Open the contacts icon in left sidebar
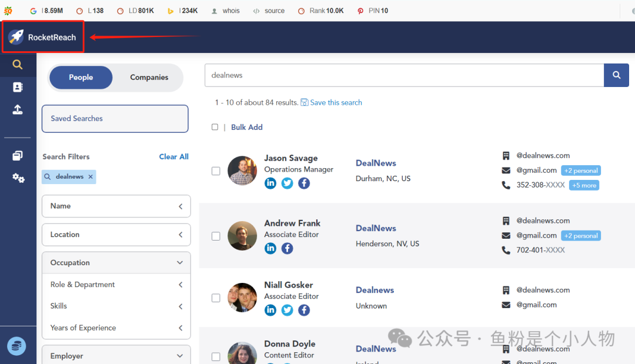The image size is (635, 364). [x=18, y=87]
